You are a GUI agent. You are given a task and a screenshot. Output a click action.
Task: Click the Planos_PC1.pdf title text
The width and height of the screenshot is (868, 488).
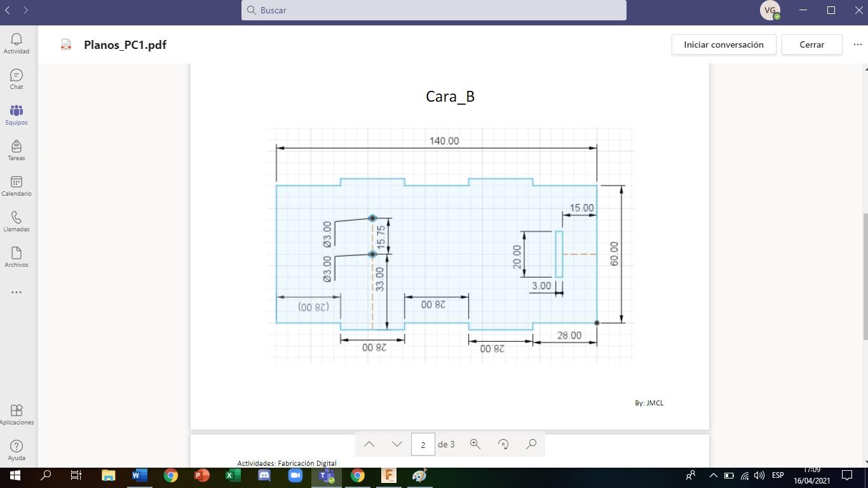click(125, 44)
